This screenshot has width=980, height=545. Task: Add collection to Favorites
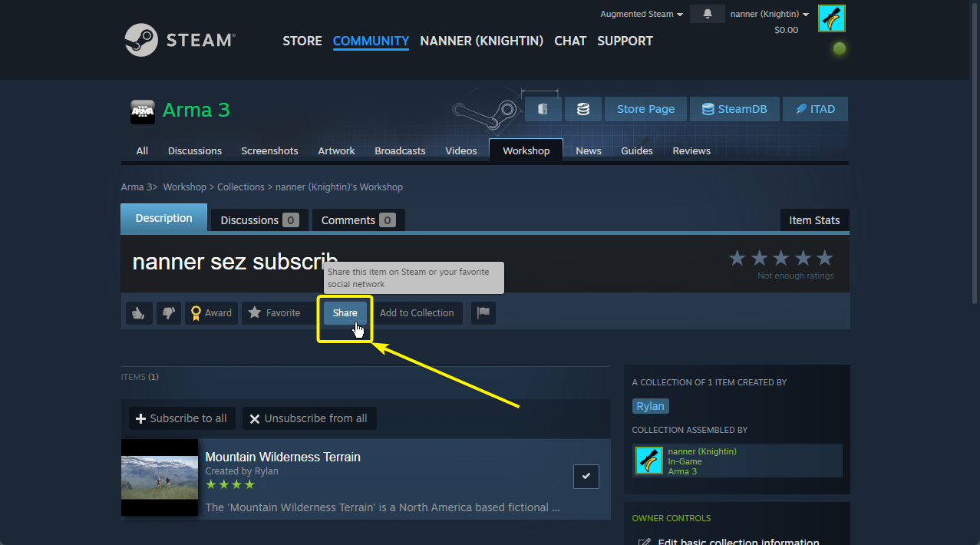pyautogui.click(x=275, y=312)
